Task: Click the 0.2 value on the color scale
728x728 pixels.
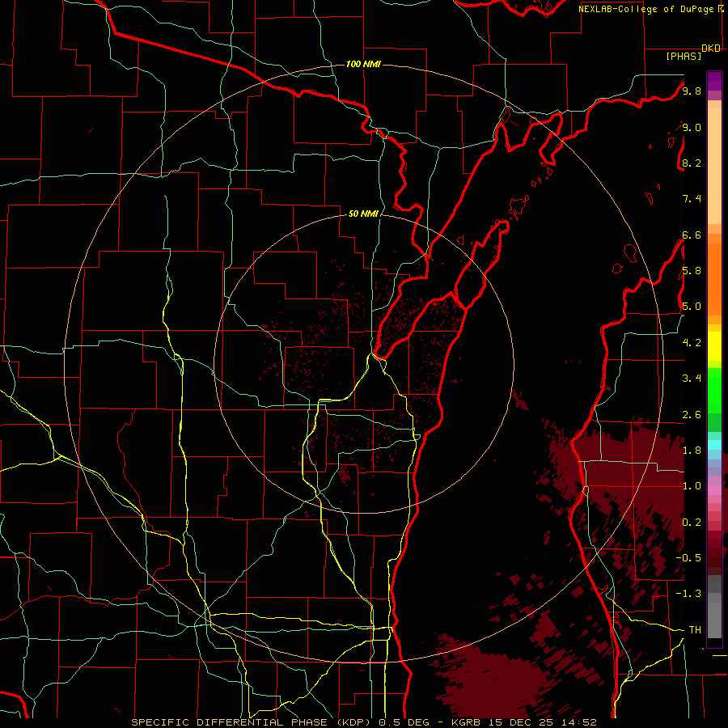Action: click(x=692, y=523)
